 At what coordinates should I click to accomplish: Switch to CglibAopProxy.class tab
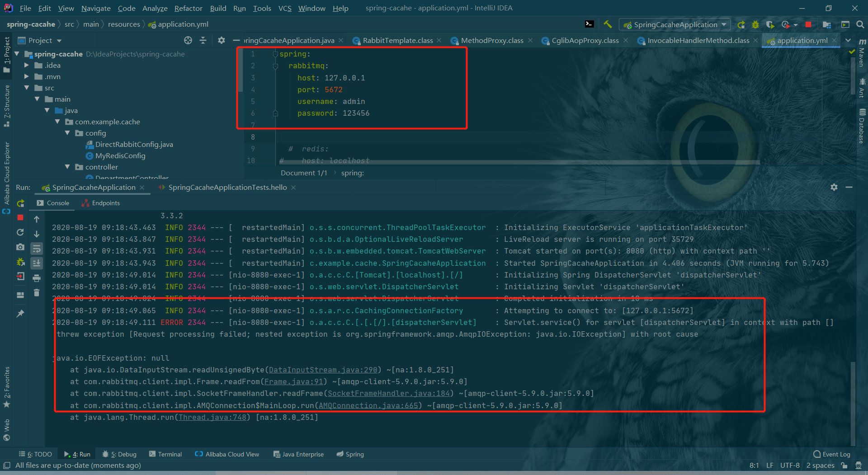tap(585, 40)
